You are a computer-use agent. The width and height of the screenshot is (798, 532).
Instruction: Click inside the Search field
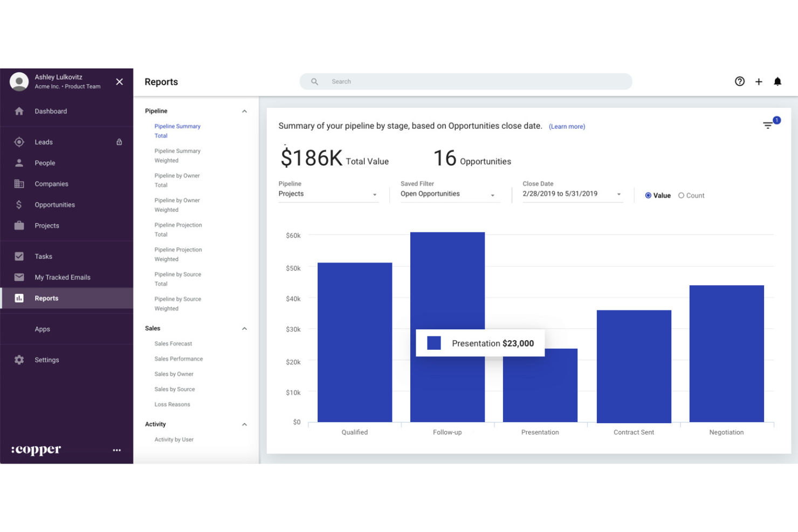click(466, 81)
